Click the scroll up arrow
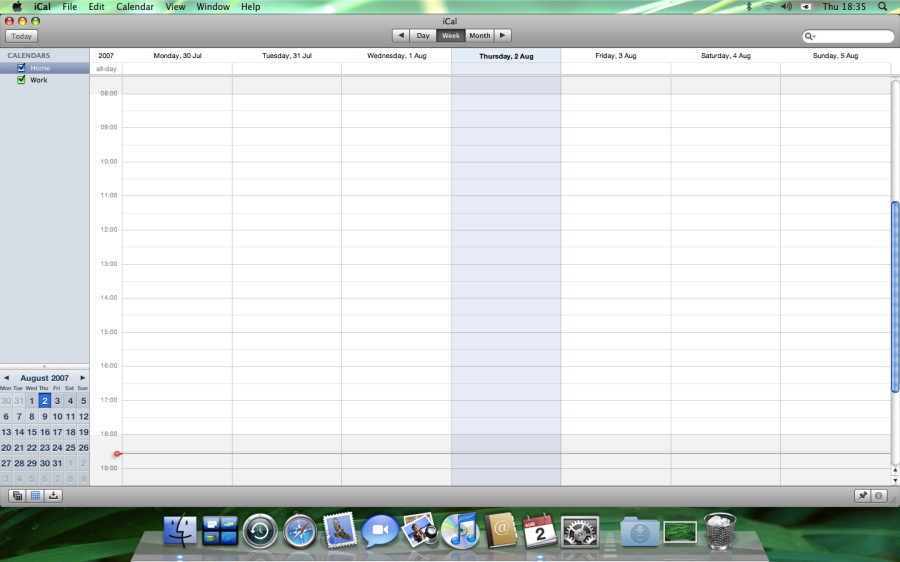Viewport: 900px width, 562px height. point(895,470)
